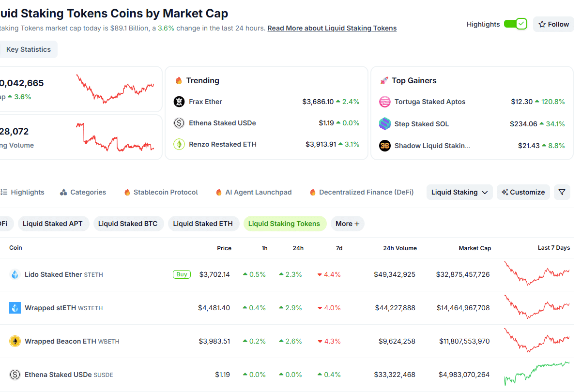Click the Shadow Liquid Staking icon

pos(385,146)
